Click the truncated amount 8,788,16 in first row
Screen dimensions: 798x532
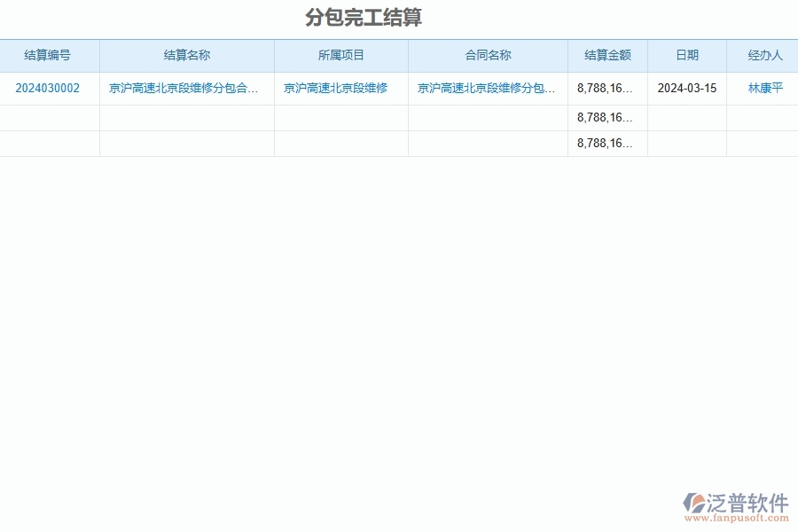[606, 88]
